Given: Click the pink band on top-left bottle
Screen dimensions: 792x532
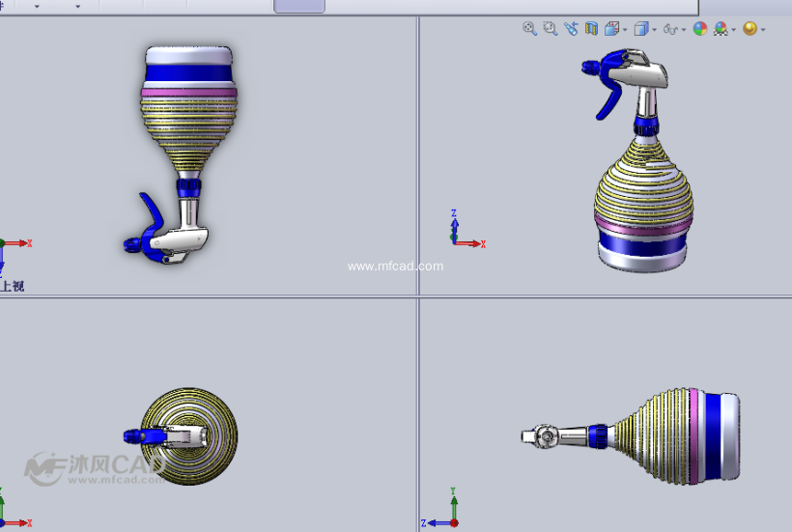Looking at the screenshot, I should 189,94.
